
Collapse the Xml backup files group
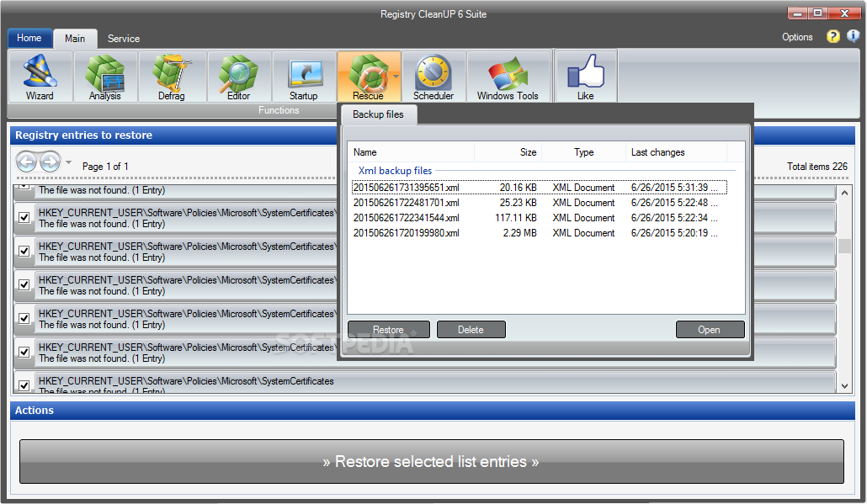pos(395,171)
